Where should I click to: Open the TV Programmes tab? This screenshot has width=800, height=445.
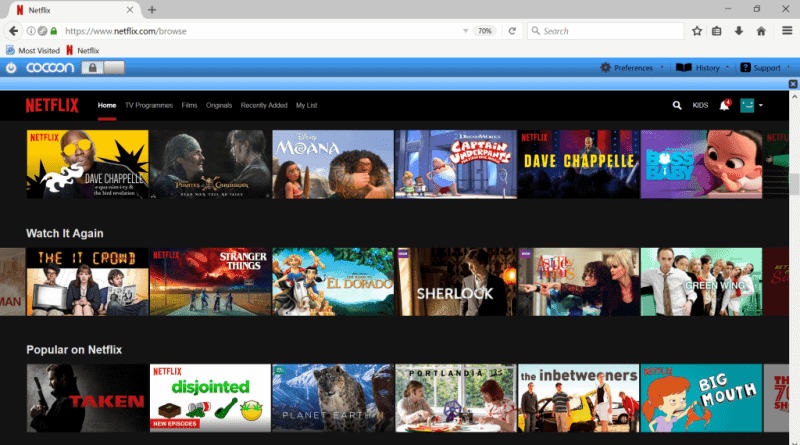click(x=149, y=106)
